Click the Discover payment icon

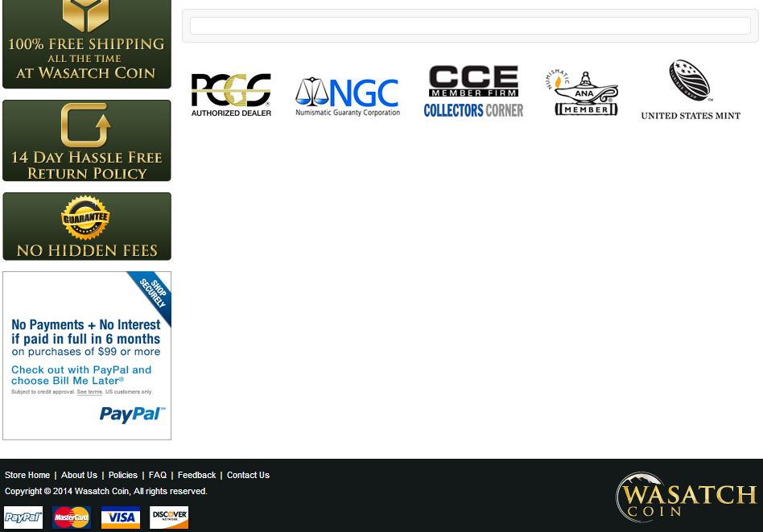click(x=169, y=518)
